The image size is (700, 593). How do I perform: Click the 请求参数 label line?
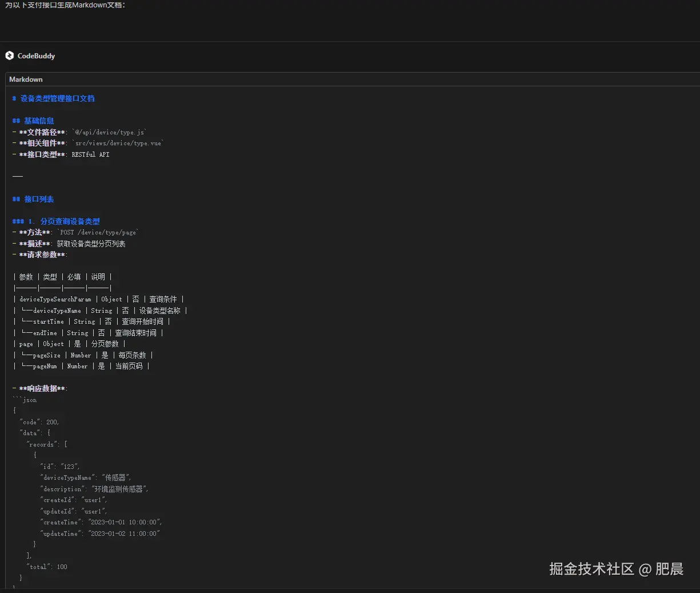40,254
